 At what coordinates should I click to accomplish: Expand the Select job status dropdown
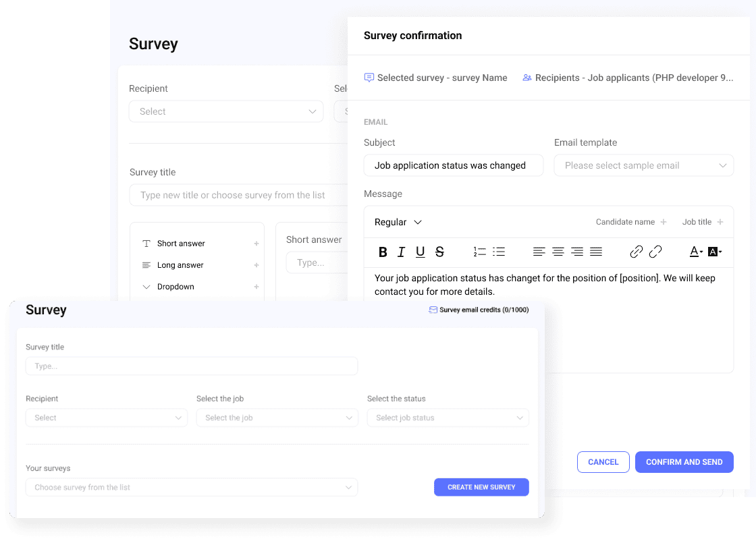pos(448,418)
